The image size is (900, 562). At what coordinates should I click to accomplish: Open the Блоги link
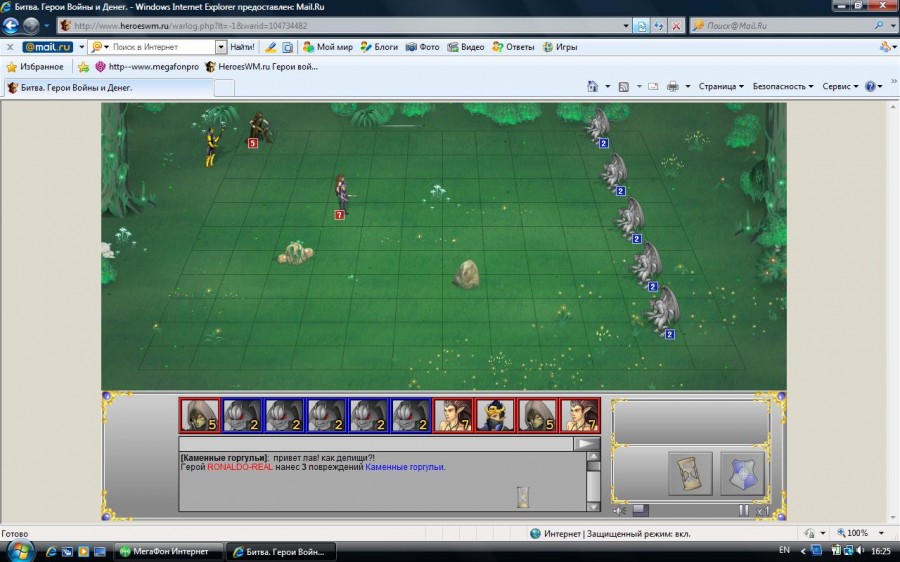coord(379,47)
